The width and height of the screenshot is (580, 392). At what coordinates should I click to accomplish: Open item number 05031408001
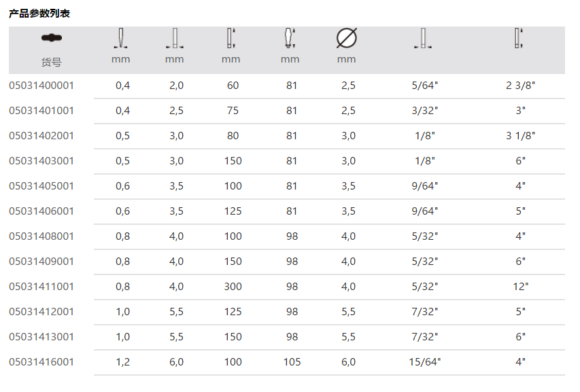(41, 236)
